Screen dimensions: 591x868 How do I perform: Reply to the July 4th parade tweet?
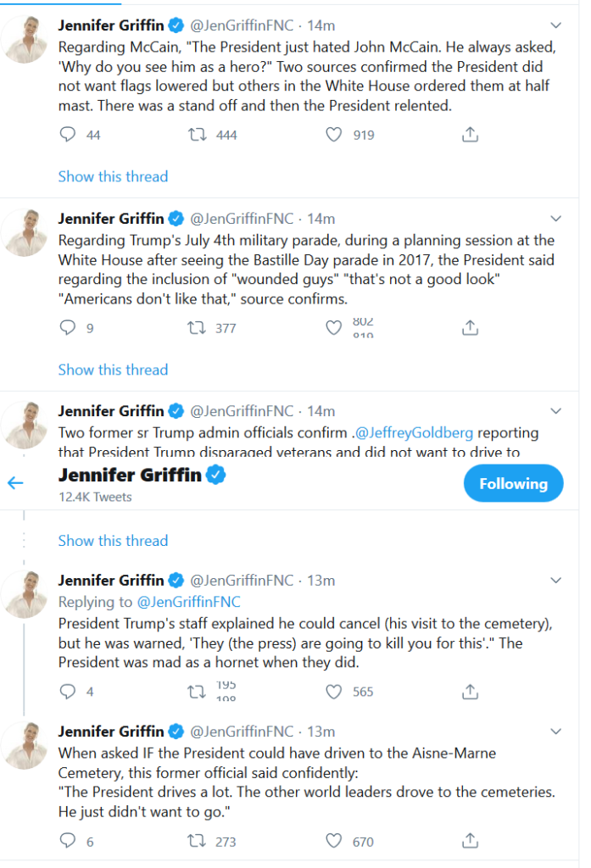(x=68, y=328)
